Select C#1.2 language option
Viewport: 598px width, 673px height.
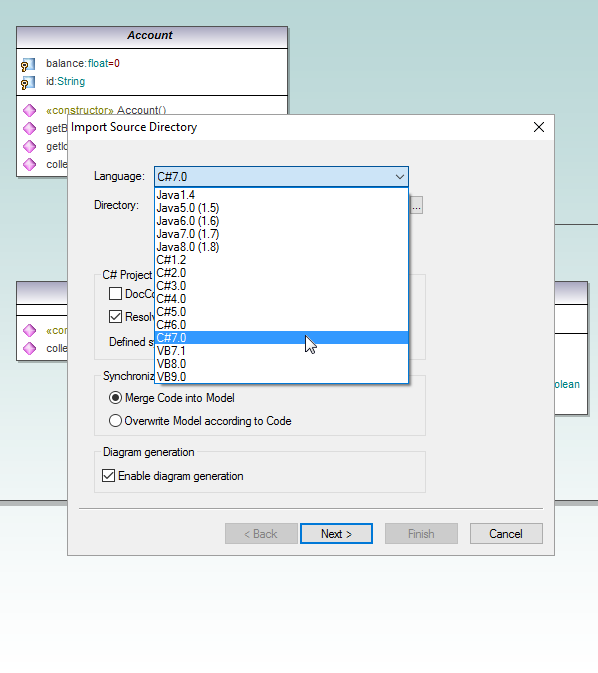(x=281, y=260)
